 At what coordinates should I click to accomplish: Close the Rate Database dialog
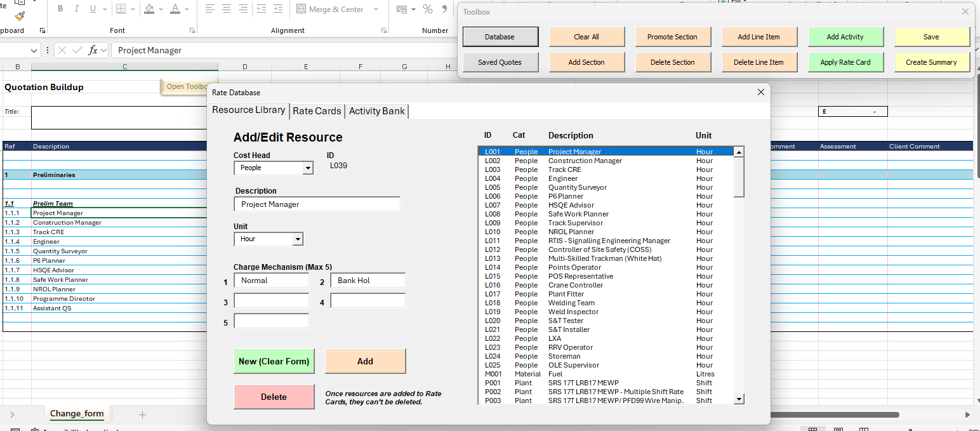click(761, 93)
